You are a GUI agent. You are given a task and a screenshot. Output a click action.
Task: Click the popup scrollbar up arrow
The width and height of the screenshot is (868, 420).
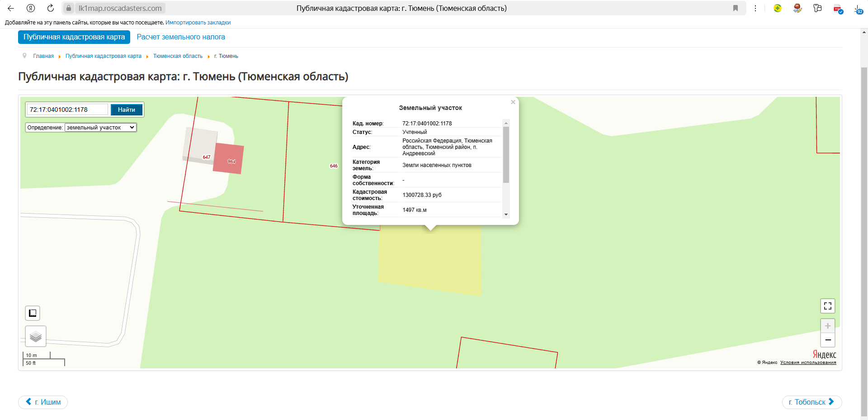click(x=506, y=123)
